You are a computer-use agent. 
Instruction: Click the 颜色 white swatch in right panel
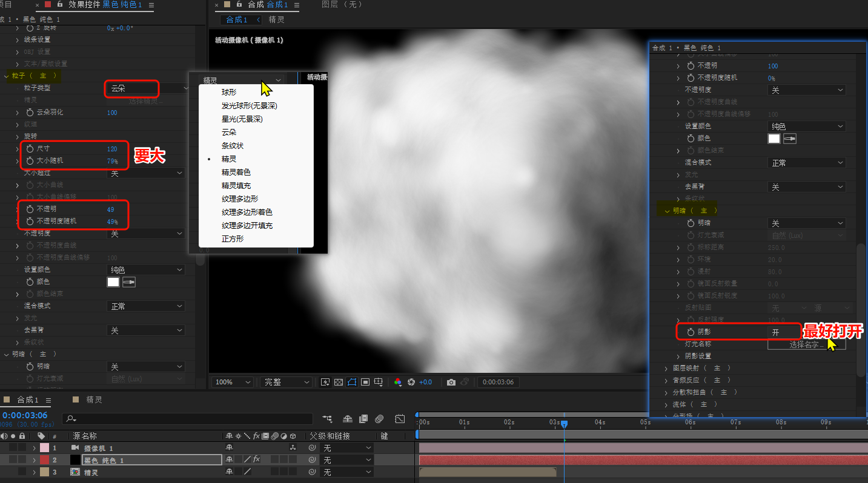(x=774, y=138)
